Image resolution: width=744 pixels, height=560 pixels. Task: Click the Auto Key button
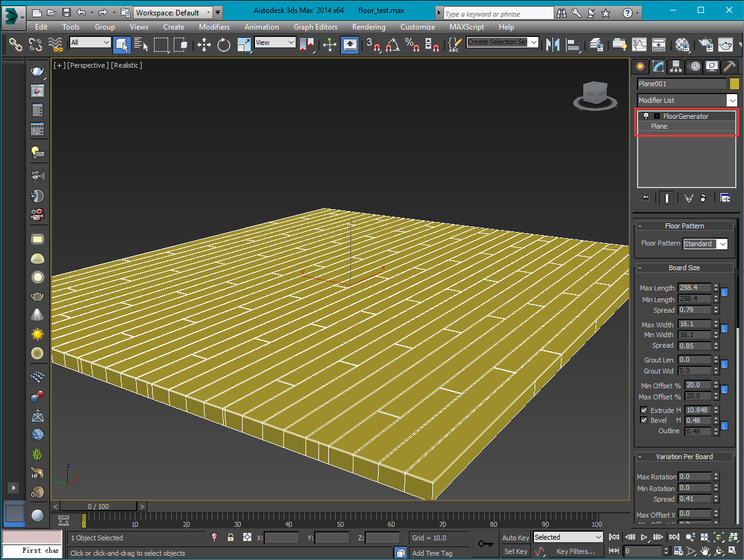516,538
